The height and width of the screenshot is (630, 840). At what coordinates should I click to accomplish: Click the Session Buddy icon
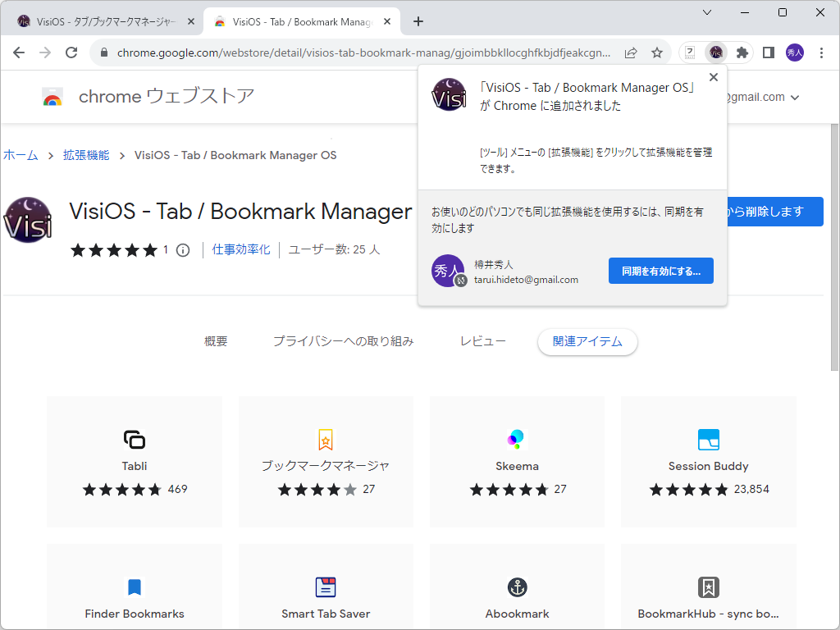pyautogui.click(x=708, y=440)
